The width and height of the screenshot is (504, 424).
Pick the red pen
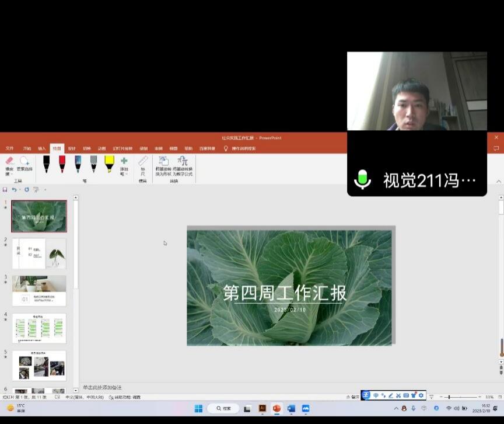pyautogui.click(x=62, y=164)
